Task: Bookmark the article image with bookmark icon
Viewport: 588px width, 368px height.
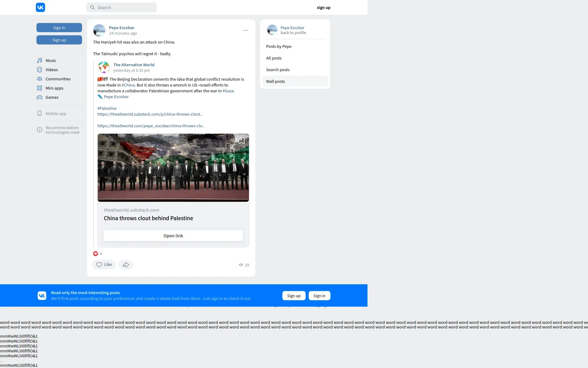Action: [242, 141]
